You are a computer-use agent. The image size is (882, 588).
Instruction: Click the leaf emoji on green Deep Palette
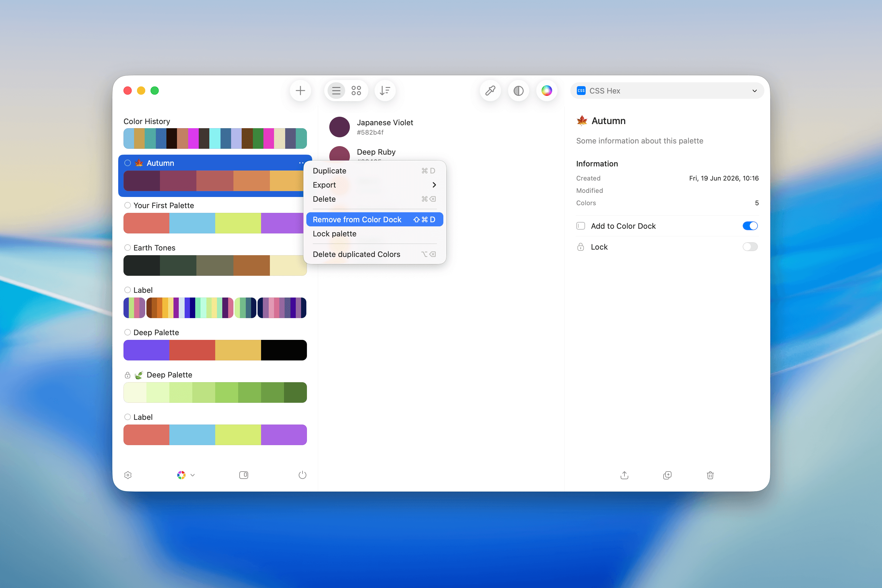pyautogui.click(x=139, y=375)
